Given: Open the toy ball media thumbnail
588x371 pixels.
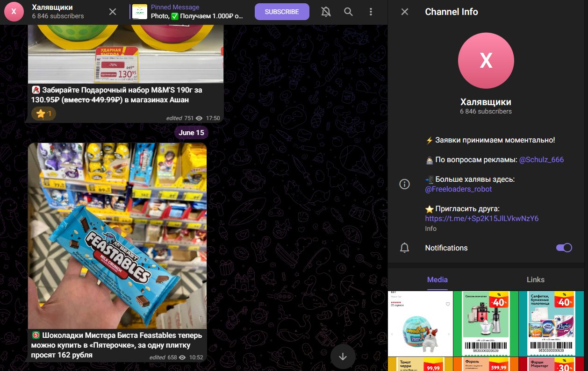Looking at the screenshot, I should [420, 323].
